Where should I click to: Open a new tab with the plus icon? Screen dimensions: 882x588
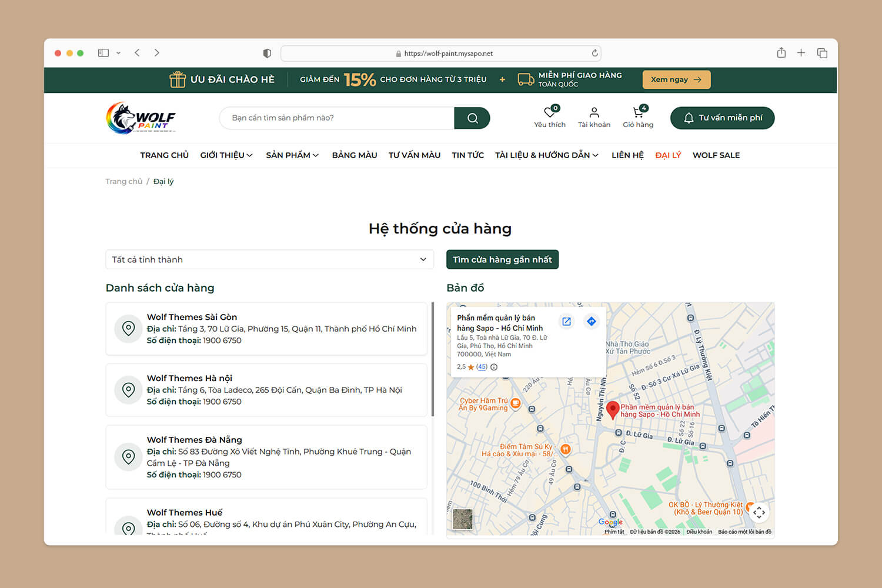click(801, 53)
